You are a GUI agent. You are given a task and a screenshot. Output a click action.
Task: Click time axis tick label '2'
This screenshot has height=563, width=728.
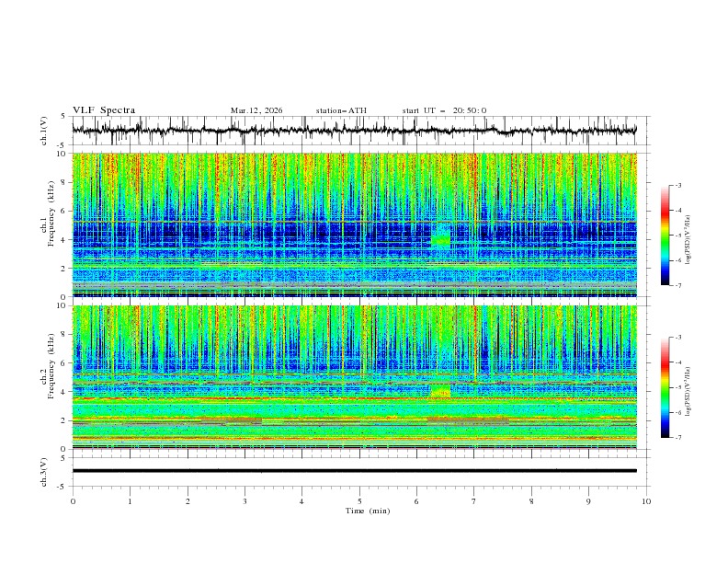(x=188, y=501)
